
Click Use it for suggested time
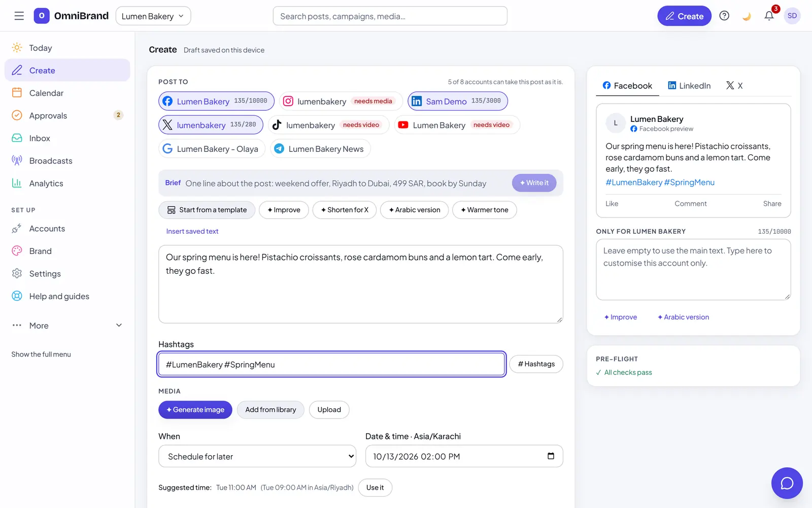click(x=375, y=488)
